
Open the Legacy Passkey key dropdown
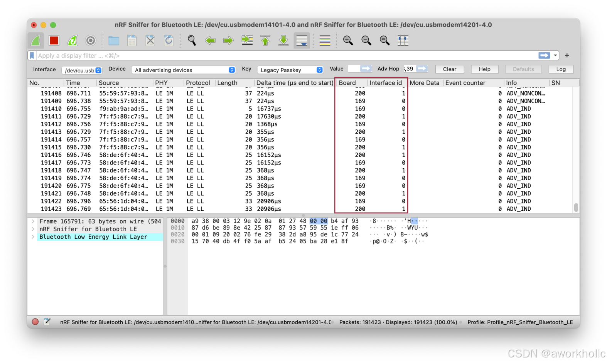click(x=290, y=70)
